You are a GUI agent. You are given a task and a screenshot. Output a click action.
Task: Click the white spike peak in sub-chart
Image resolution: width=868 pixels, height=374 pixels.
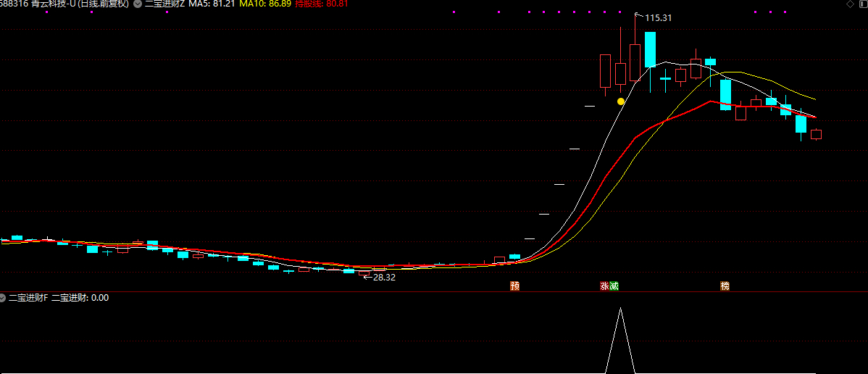(621, 309)
